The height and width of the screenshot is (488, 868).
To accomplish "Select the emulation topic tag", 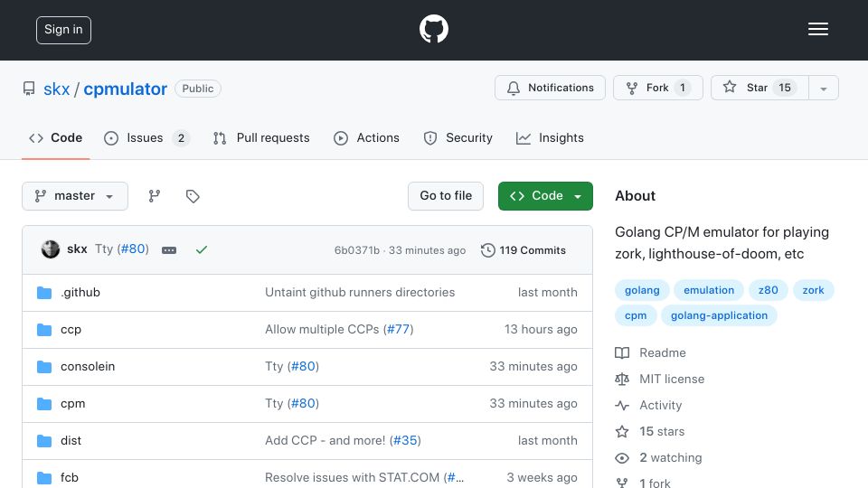I will point(709,290).
